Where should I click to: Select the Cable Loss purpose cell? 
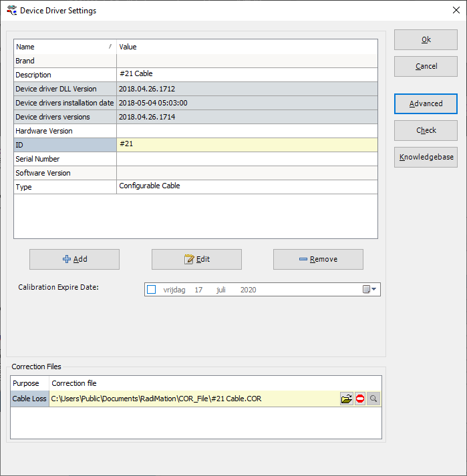(x=30, y=399)
